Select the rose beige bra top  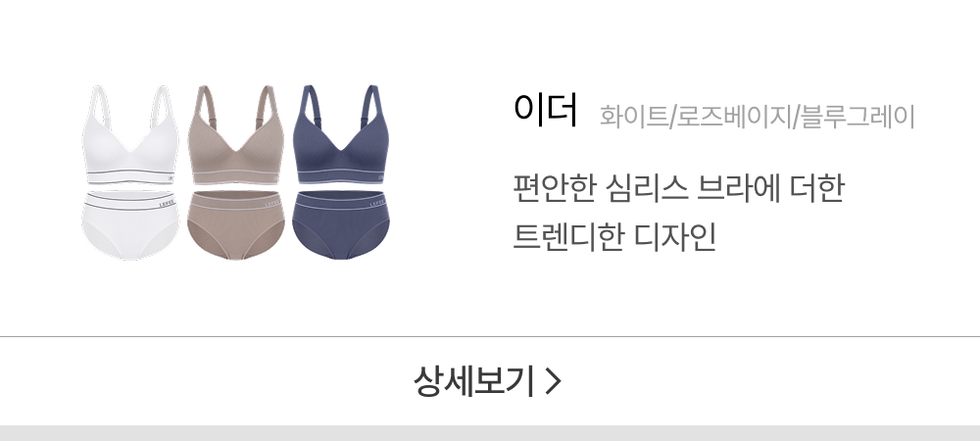(235, 135)
